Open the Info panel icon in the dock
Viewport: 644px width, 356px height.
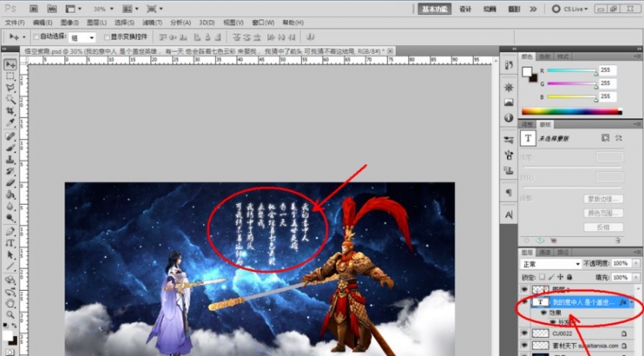(509, 118)
